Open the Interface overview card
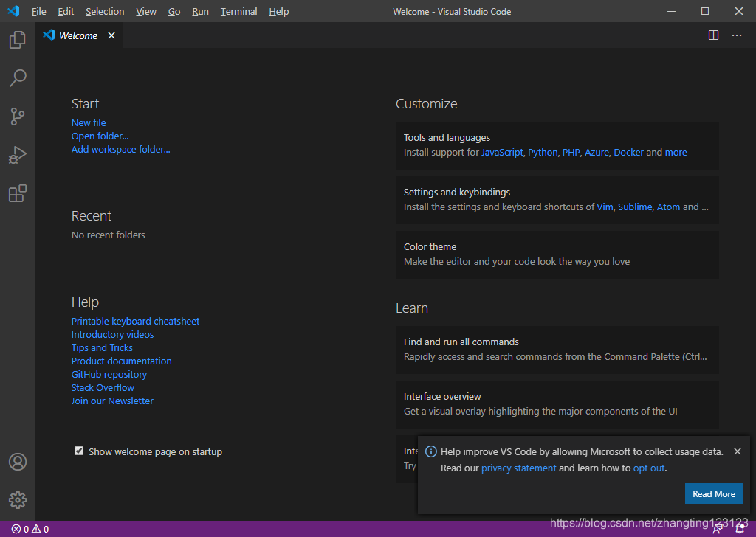 pos(557,404)
